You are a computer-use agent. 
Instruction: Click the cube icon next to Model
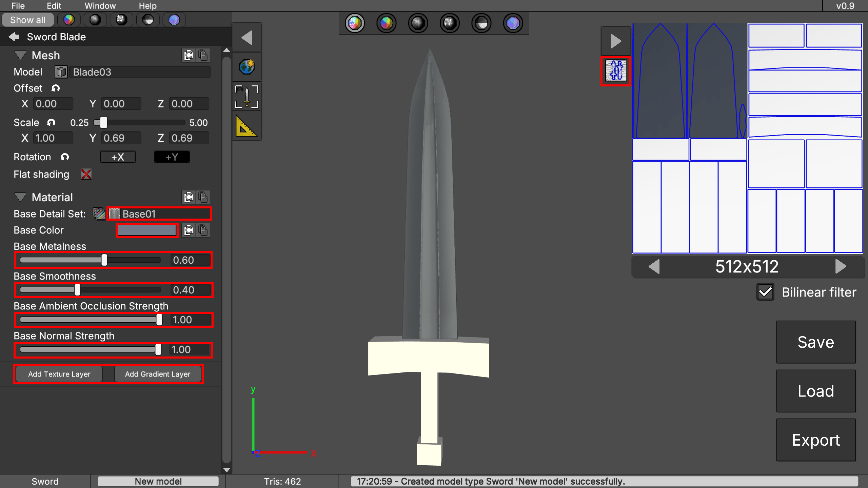click(x=61, y=72)
